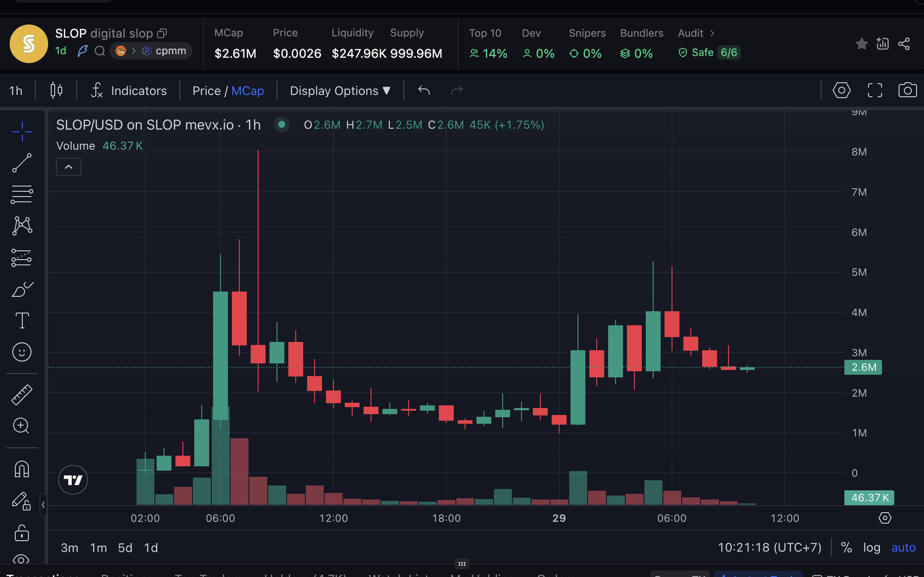Copy the SLOP token address
This screenshot has width=924, height=577.
click(162, 33)
